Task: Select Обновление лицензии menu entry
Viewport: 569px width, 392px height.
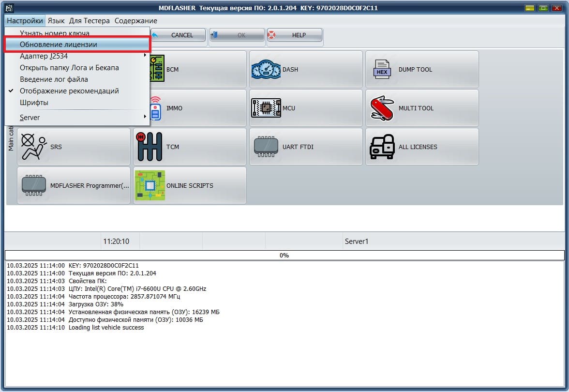Action: pos(58,45)
